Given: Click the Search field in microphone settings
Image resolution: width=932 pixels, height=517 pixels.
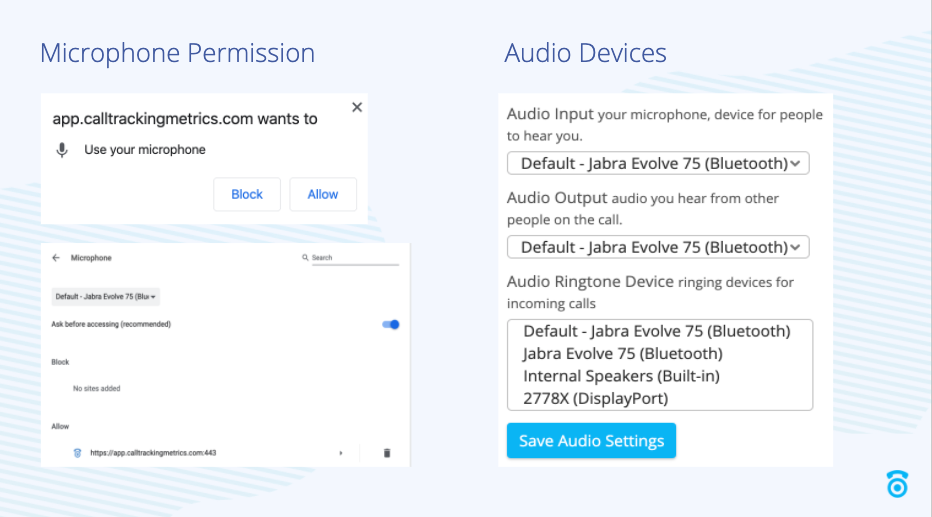Looking at the screenshot, I should (354, 258).
